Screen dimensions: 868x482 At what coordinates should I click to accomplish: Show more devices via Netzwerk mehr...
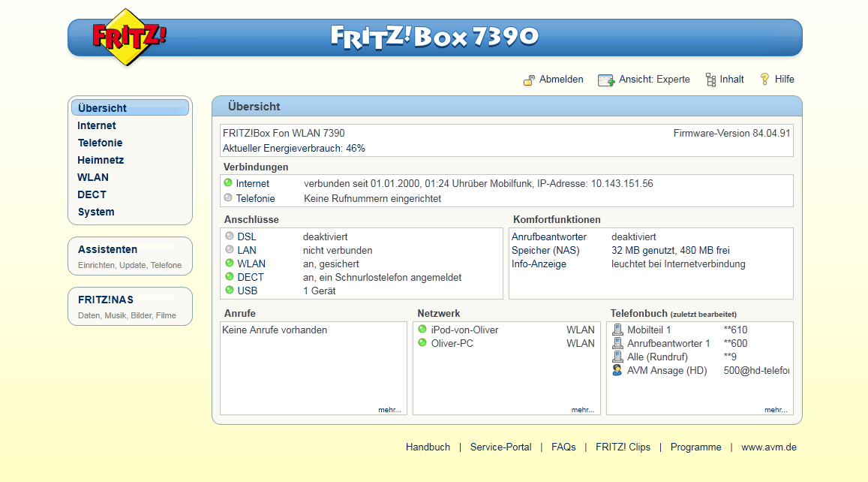pyautogui.click(x=582, y=409)
